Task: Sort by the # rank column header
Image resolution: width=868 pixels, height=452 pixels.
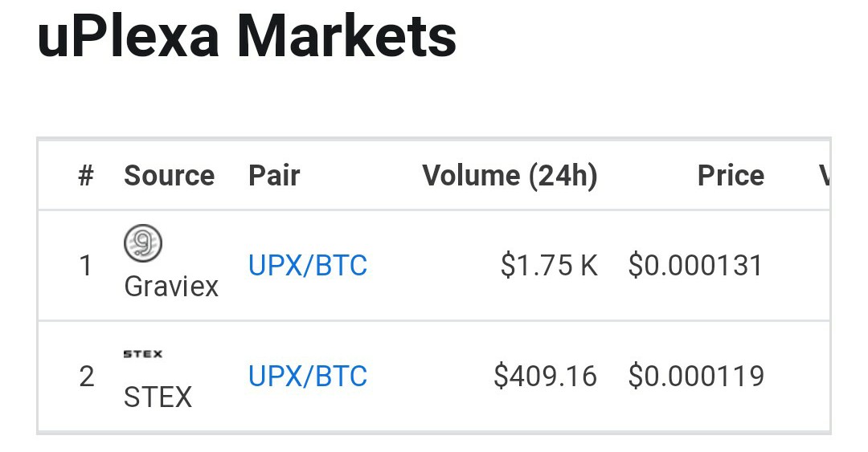Action: click(x=86, y=176)
